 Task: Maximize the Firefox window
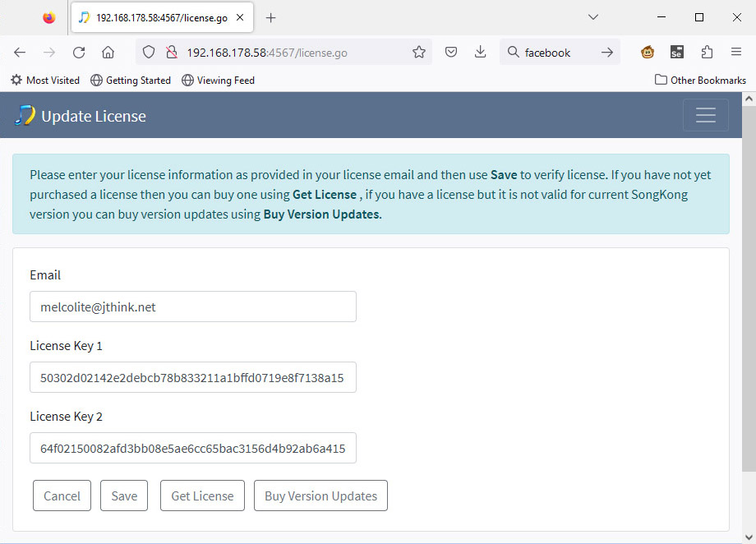click(x=699, y=17)
